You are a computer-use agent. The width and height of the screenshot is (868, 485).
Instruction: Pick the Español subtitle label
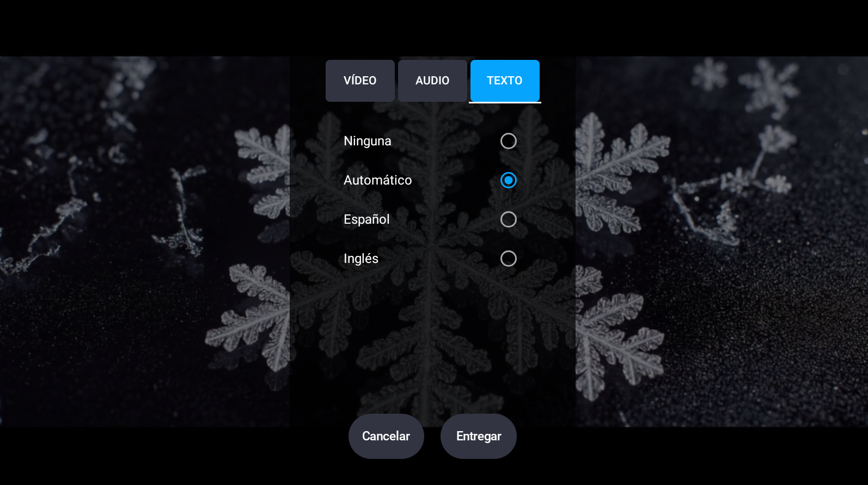click(x=366, y=219)
